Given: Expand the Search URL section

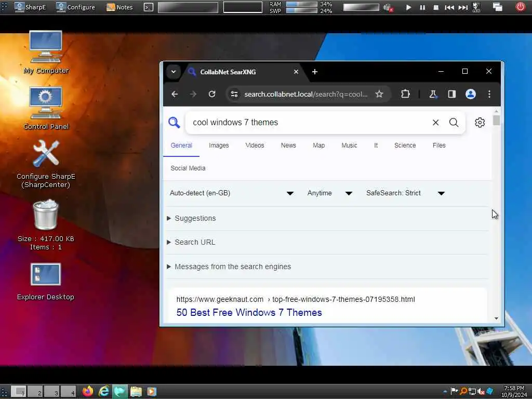Looking at the screenshot, I should pyautogui.click(x=195, y=242).
